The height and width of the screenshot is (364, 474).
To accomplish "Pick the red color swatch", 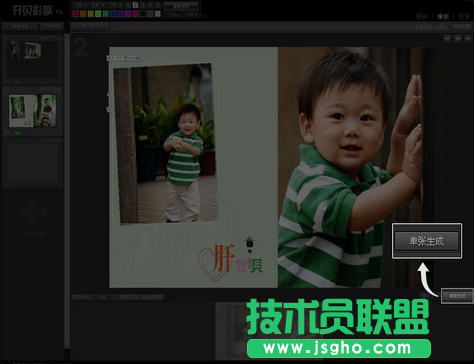I will coord(76,14).
